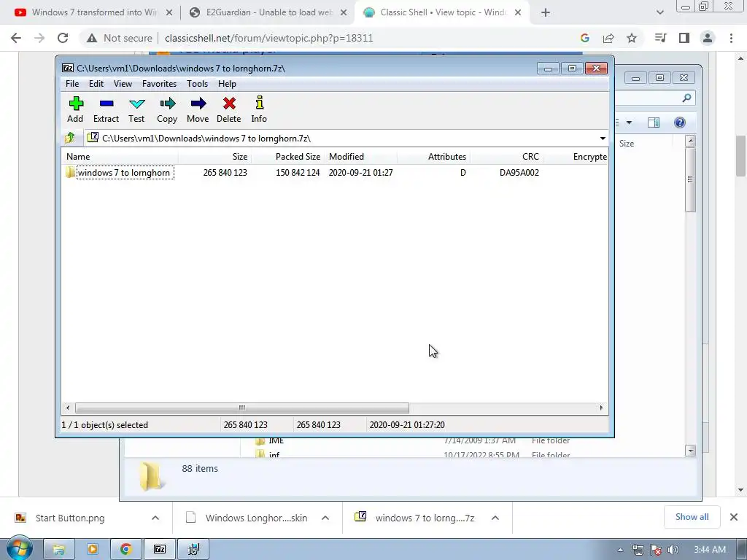Open Start Button.png download options chevron
Viewport: 747px width, 560px height.
pyautogui.click(x=155, y=518)
